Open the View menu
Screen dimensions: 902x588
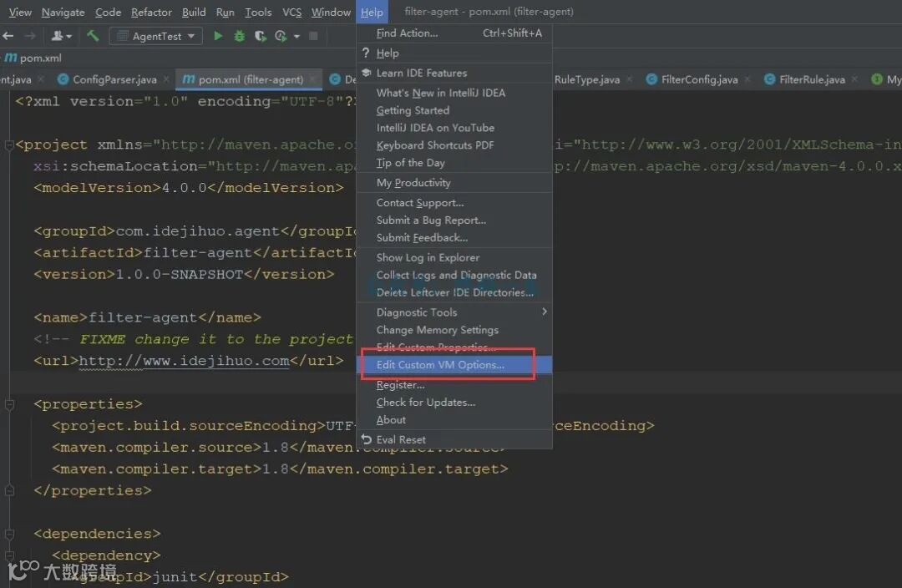tap(19, 12)
